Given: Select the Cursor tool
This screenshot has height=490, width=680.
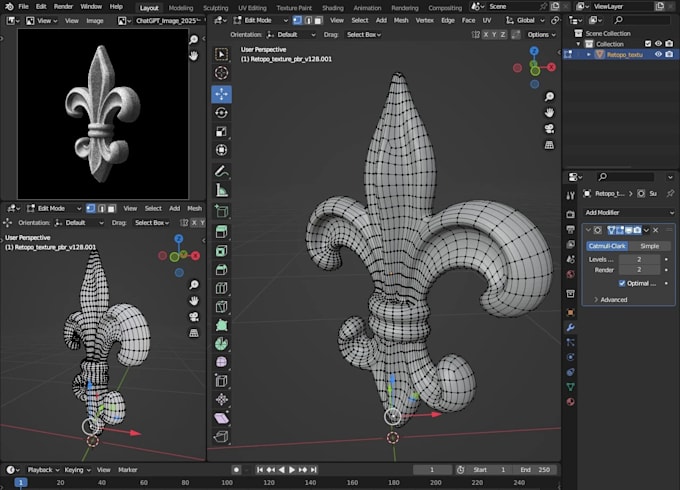Looking at the screenshot, I should click(221, 73).
